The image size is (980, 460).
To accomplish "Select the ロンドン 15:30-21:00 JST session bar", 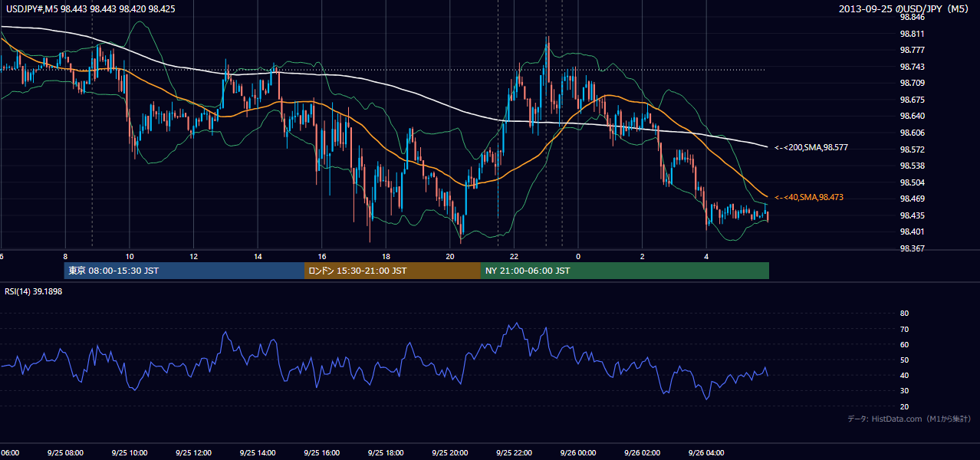I will click(393, 271).
